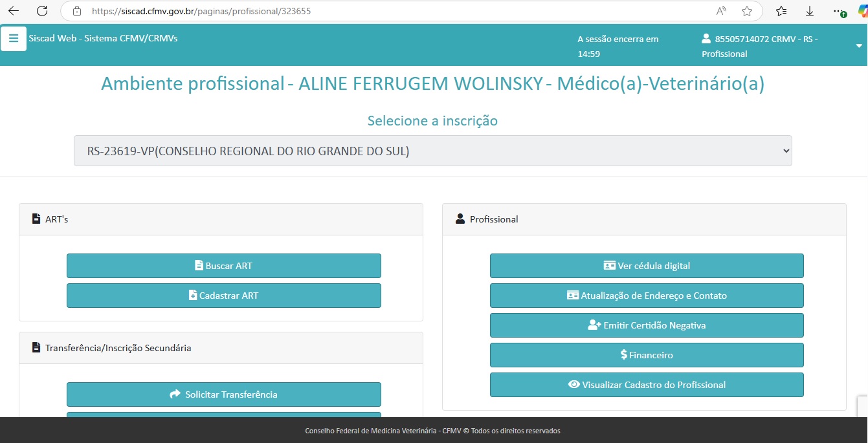Open the Selecione a inscrição dropdown
Screen dimensions: 868x443
point(432,151)
